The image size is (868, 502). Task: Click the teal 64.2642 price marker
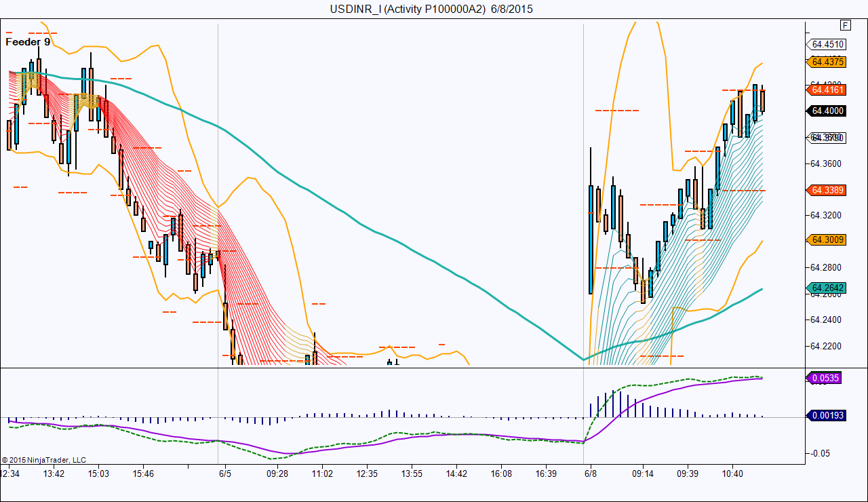pos(826,288)
